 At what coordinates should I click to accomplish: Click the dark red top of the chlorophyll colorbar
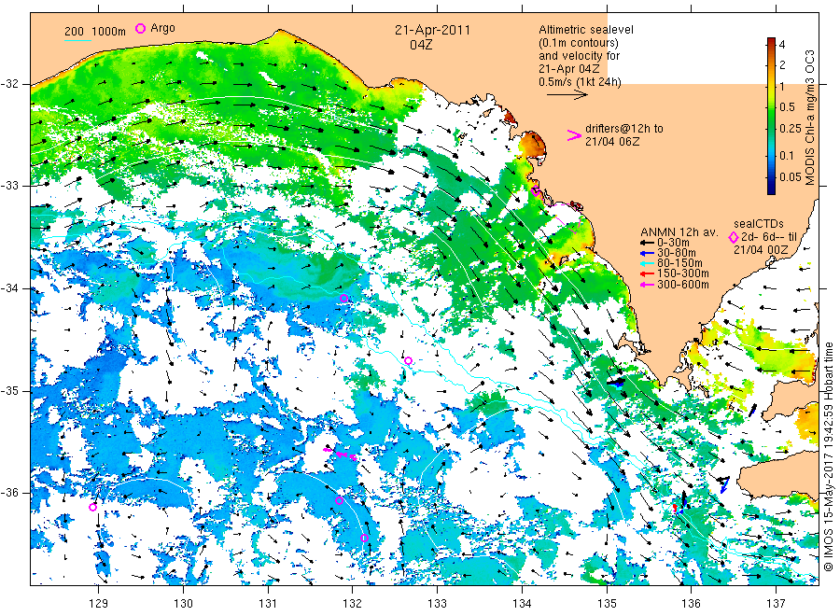771,41
